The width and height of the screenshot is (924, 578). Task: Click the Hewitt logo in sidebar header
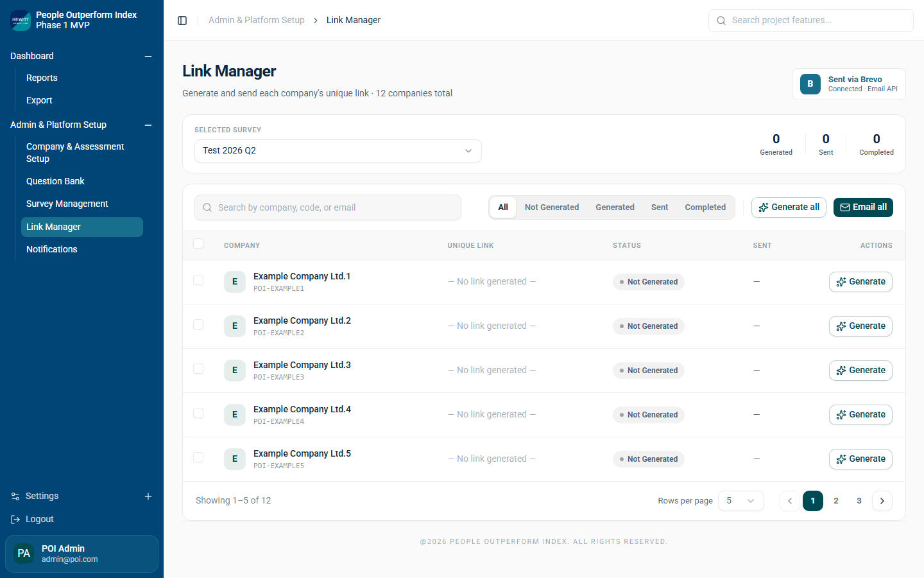click(21, 21)
